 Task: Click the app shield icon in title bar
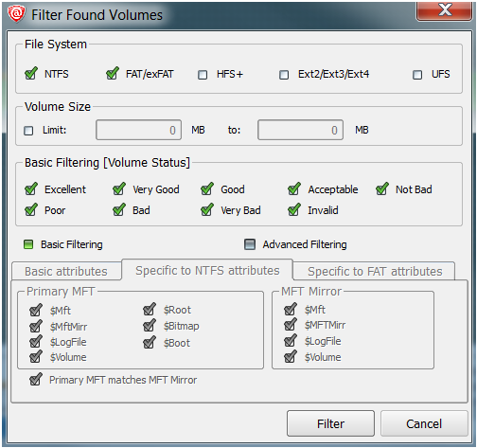(16, 14)
